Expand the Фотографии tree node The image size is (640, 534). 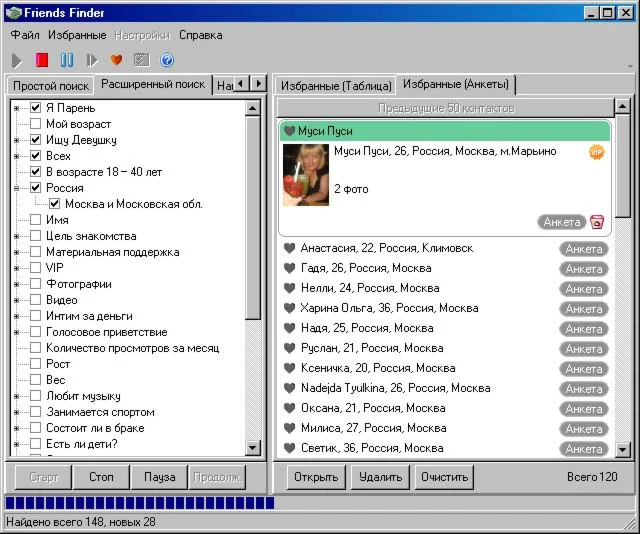tap(17, 284)
